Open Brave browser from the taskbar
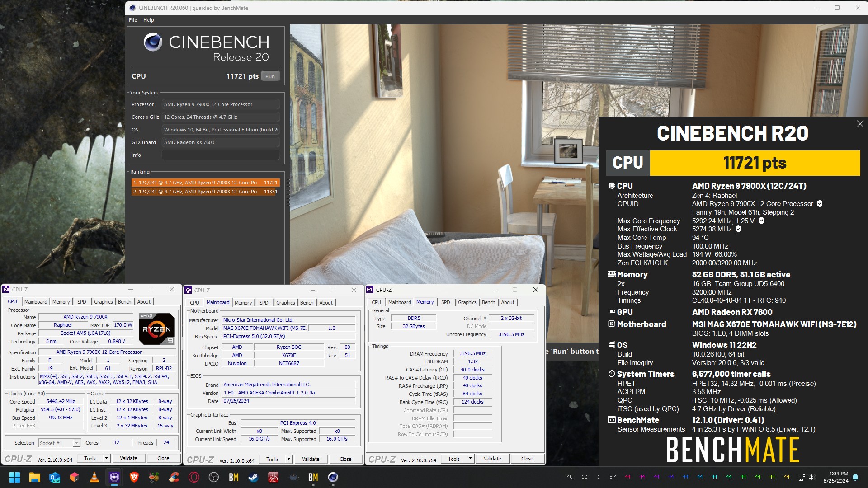 pos(134,477)
